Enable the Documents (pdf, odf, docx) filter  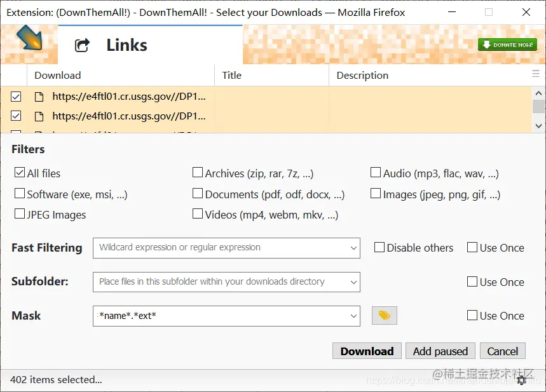tap(198, 193)
